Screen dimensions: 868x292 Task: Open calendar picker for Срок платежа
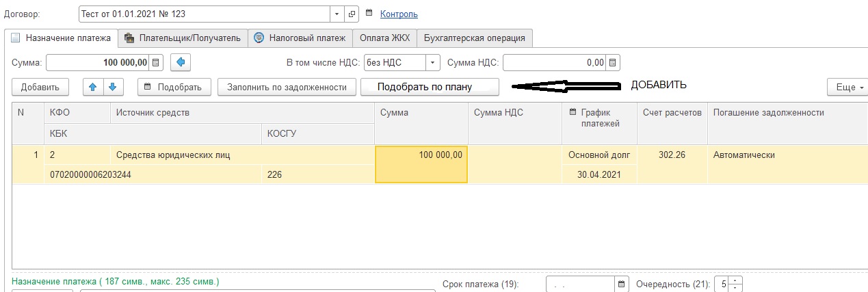[622, 284]
